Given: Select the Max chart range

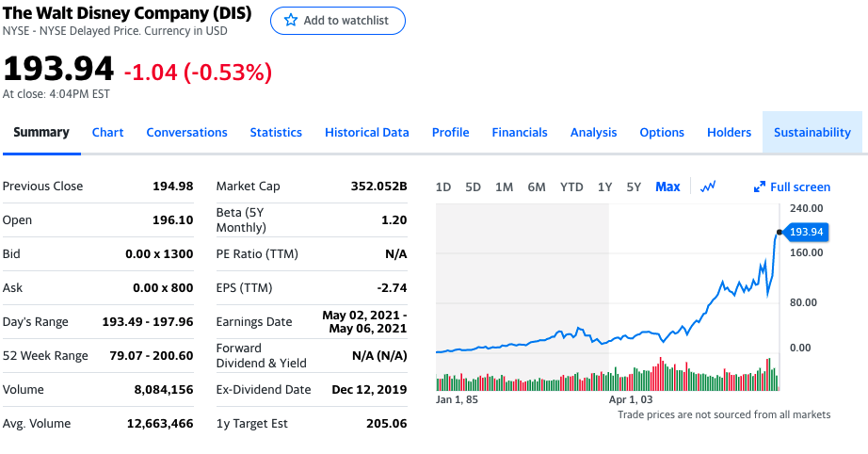Looking at the screenshot, I should coord(667,187).
